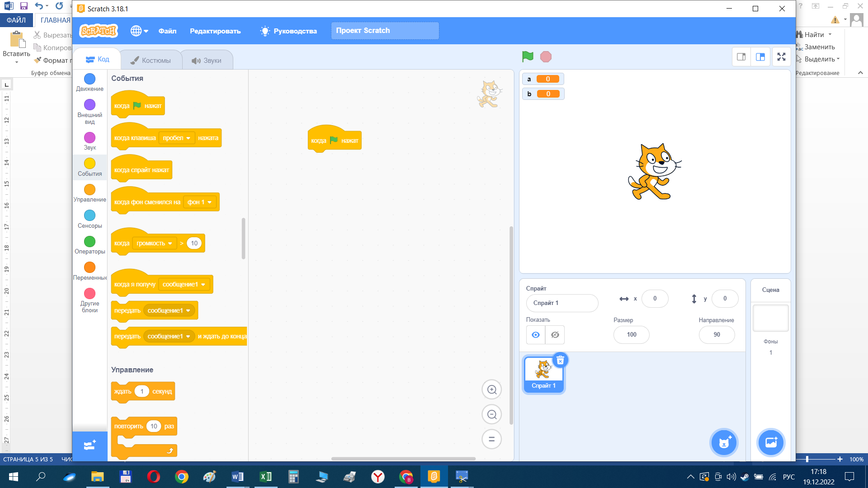Image resolution: width=868 pixels, height=488 pixels.
Task: Open сообщение1 dropdown in передать и ждать block
Action: click(169, 336)
